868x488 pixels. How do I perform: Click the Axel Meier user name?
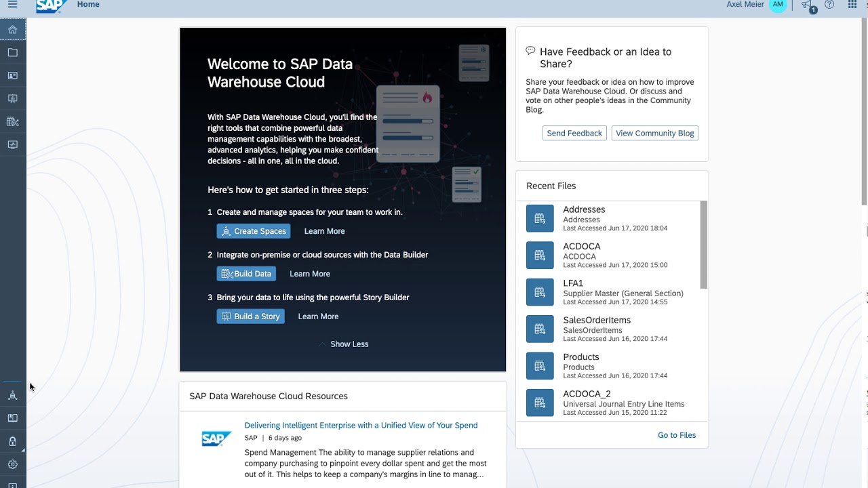coord(745,4)
